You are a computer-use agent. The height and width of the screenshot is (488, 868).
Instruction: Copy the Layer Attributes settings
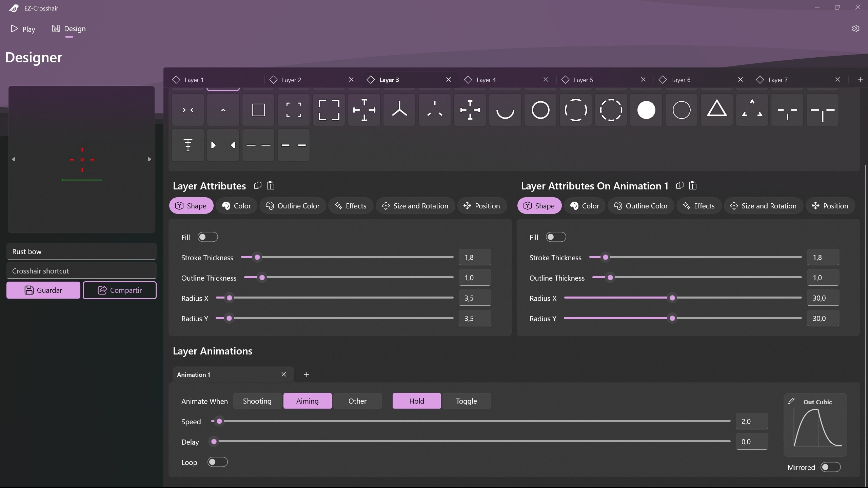(257, 186)
